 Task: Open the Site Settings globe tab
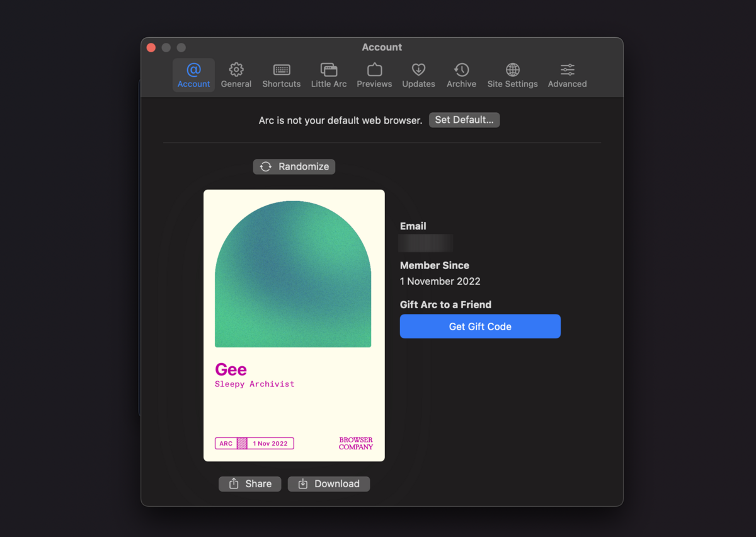[x=513, y=76]
